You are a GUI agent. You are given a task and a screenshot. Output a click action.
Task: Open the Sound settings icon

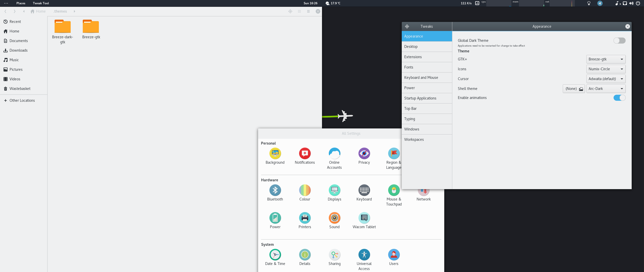coord(334,218)
